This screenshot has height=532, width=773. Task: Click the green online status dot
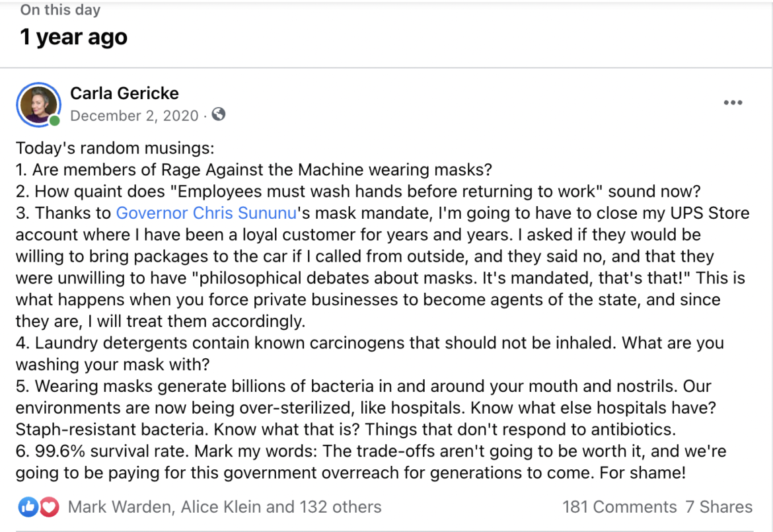(54, 121)
